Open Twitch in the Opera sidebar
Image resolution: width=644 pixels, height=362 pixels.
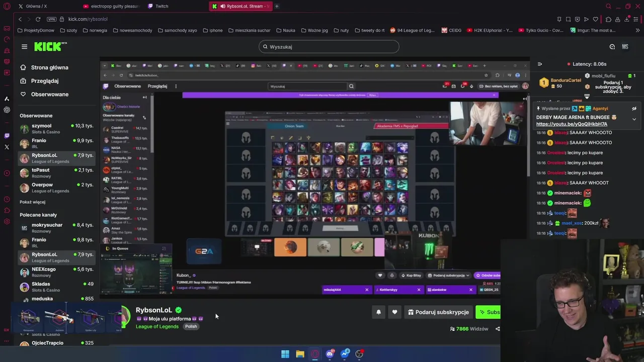pos(7,136)
